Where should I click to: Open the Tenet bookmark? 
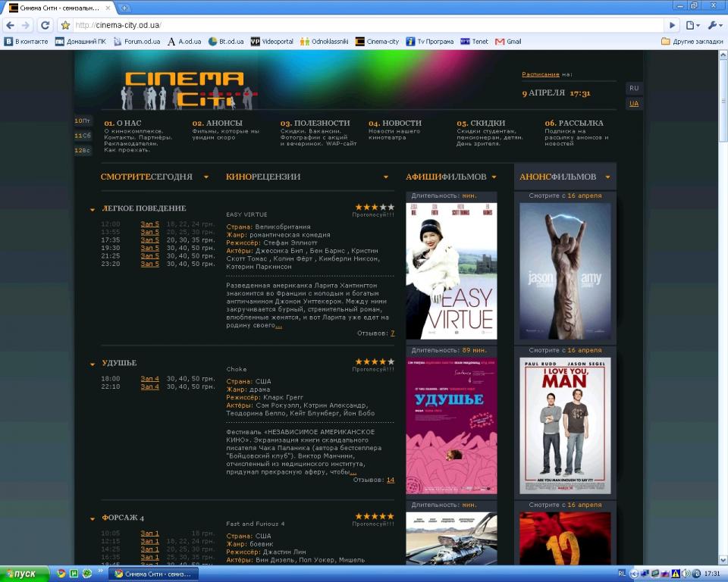point(474,42)
